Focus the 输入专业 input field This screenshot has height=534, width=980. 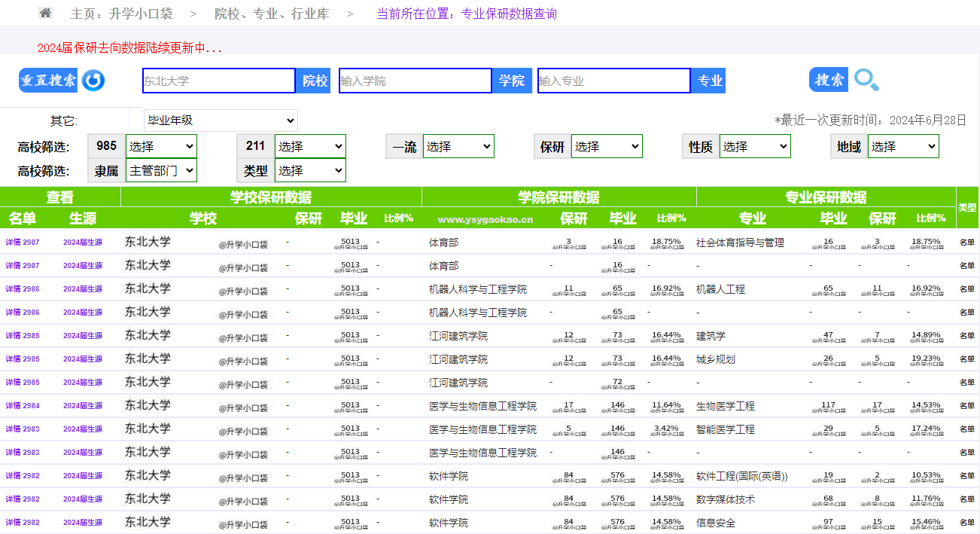tap(614, 81)
